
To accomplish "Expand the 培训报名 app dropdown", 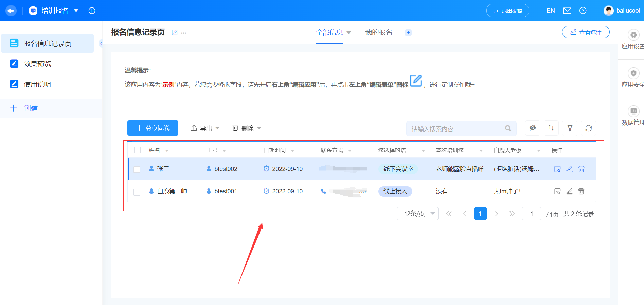I will [x=76, y=11].
